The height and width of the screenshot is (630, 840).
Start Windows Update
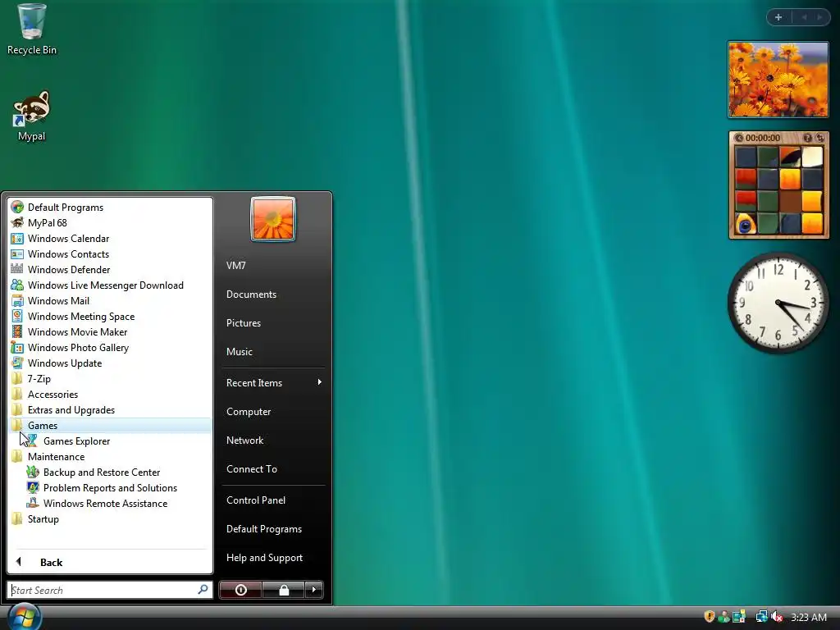point(111,363)
